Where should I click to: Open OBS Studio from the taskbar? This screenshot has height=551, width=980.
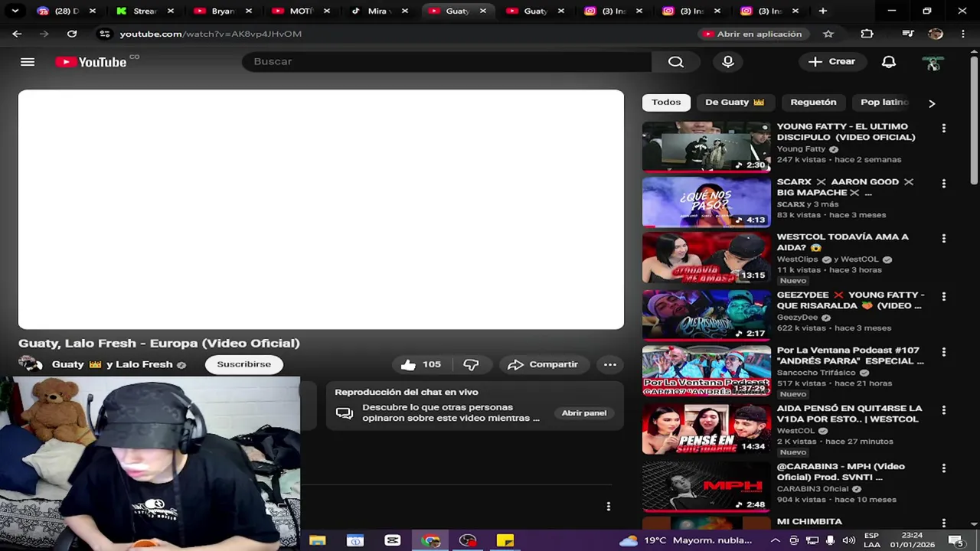[x=468, y=540]
